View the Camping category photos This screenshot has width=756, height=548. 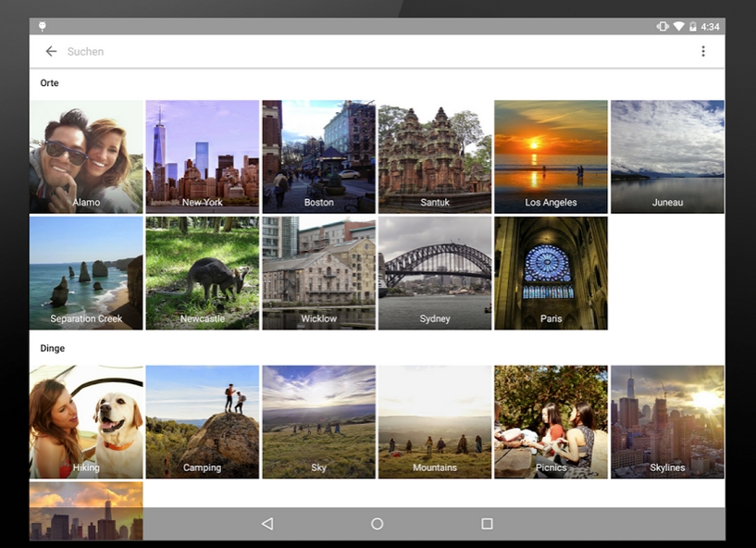(202, 422)
